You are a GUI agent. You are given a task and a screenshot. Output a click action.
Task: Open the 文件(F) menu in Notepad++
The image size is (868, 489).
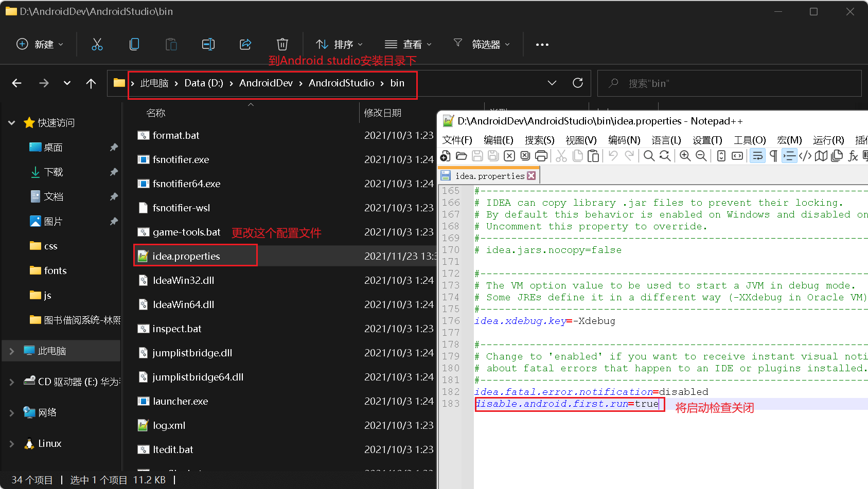pyautogui.click(x=457, y=140)
